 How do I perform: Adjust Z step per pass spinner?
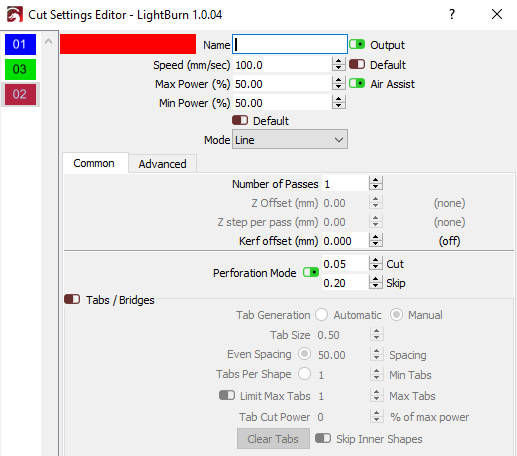click(376, 222)
